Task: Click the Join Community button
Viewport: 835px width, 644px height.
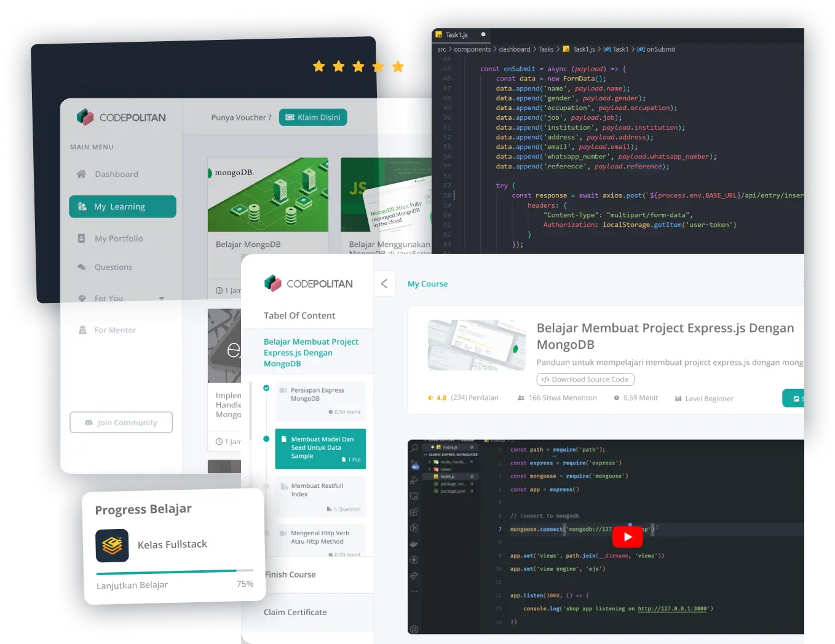Action: [121, 422]
